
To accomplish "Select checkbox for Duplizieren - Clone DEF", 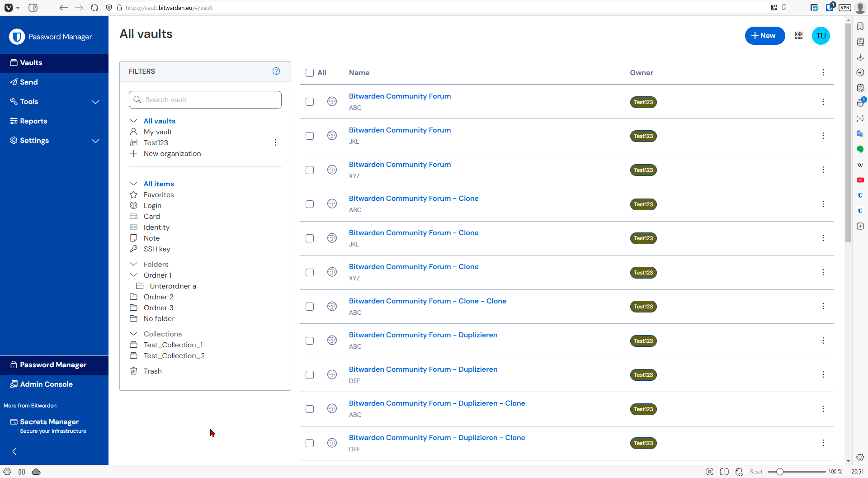I will point(310,443).
